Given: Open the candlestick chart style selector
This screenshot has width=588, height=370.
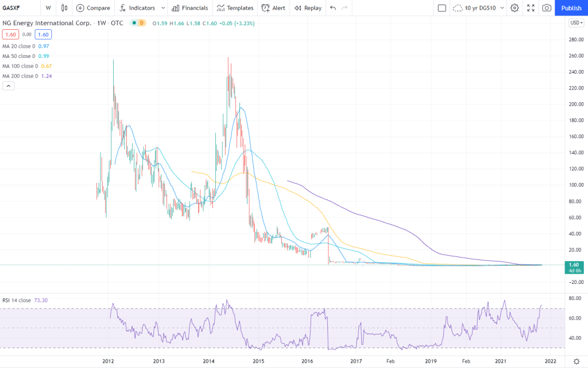Looking at the screenshot, I should click(64, 8).
